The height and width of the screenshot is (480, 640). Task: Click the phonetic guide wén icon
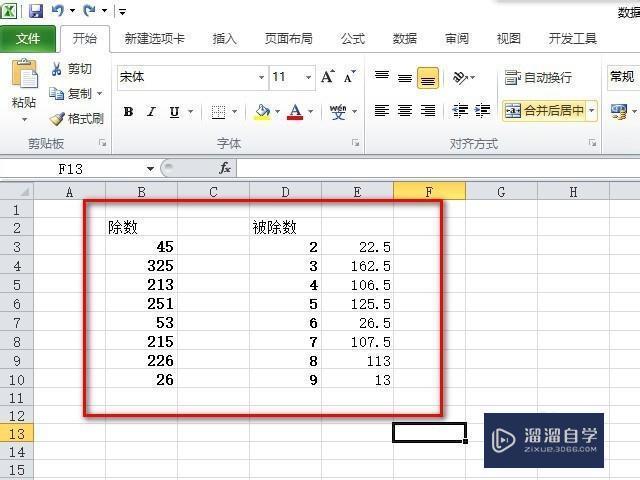338,111
